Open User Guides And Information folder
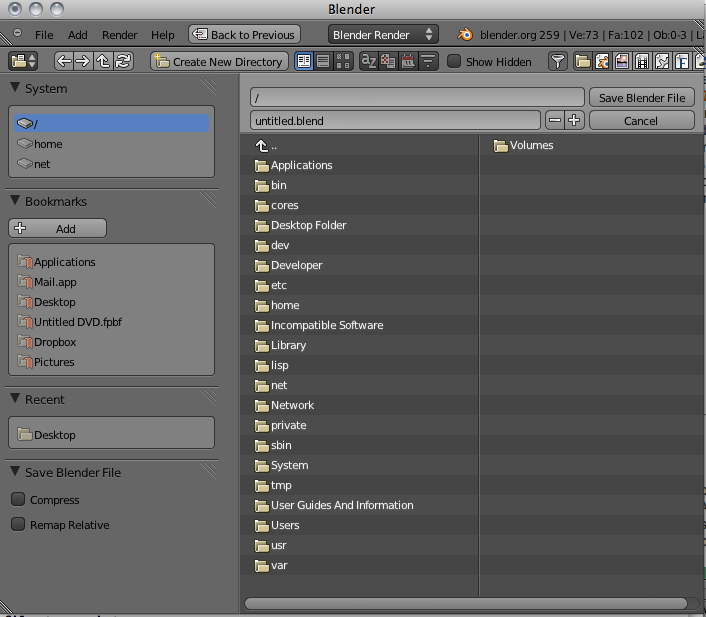This screenshot has width=706, height=617. tap(359, 505)
